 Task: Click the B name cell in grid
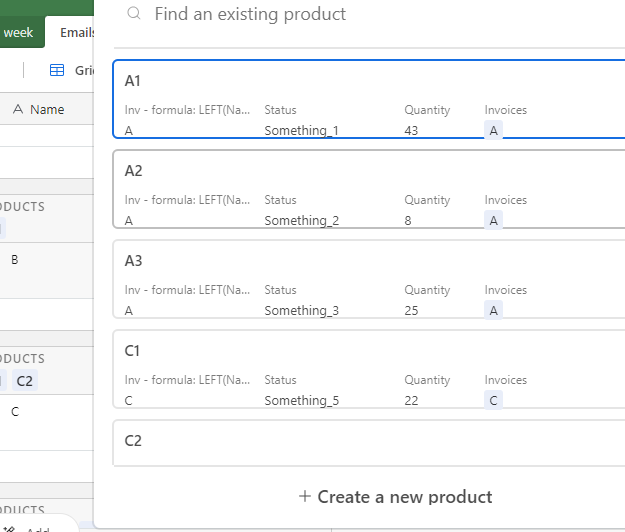pyautogui.click(x=15, y=260)
